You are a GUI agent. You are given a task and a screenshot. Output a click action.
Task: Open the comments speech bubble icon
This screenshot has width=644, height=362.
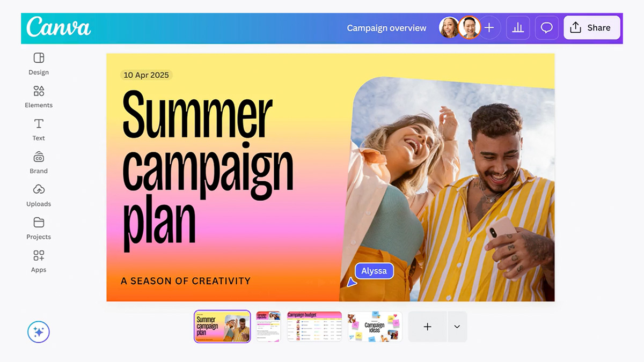tap(547, 28)
